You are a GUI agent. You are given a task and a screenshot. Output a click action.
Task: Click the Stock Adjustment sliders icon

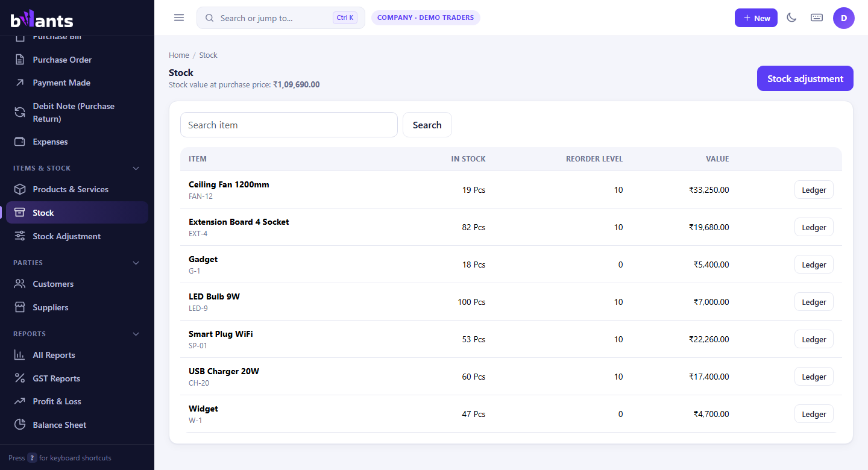point(20,236)
